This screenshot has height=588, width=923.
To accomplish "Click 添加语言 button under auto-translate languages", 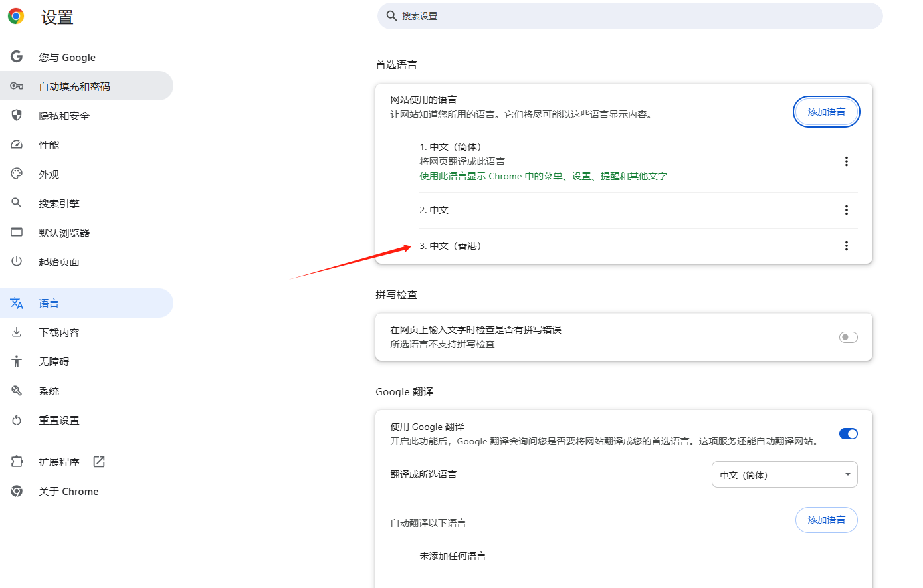I will pyautogui.click(x=826, y=520).
